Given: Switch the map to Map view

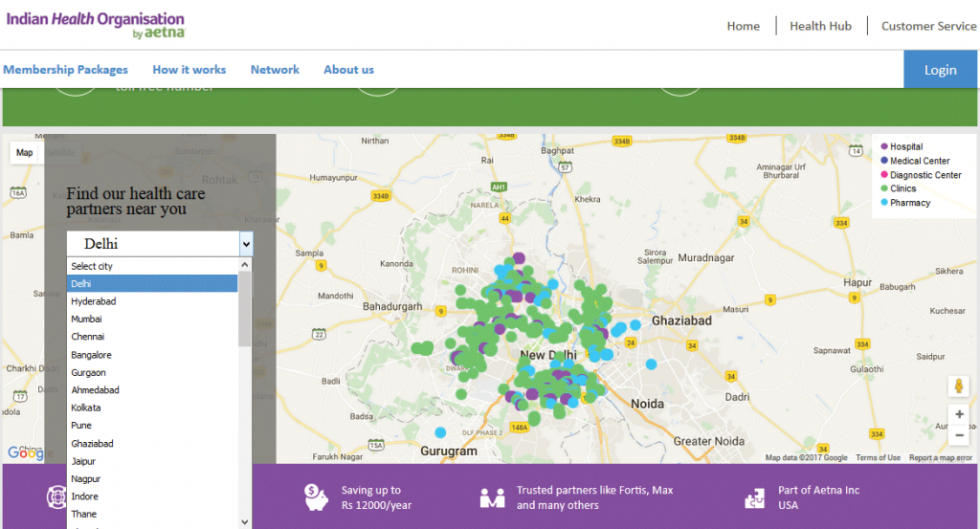Looking at the screenshot, I should point(24,152).
